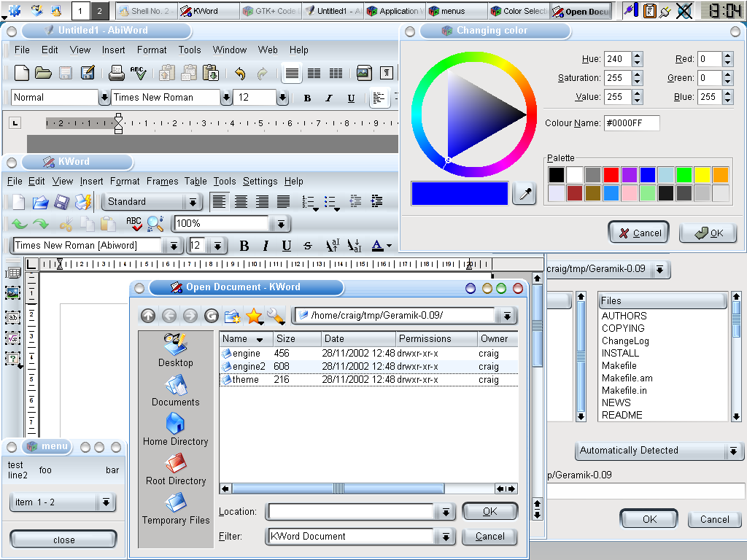Toggle center alignment in KWord toolbar
The image size is (747, 560).
pyautogui.click(x=241, y=202)
